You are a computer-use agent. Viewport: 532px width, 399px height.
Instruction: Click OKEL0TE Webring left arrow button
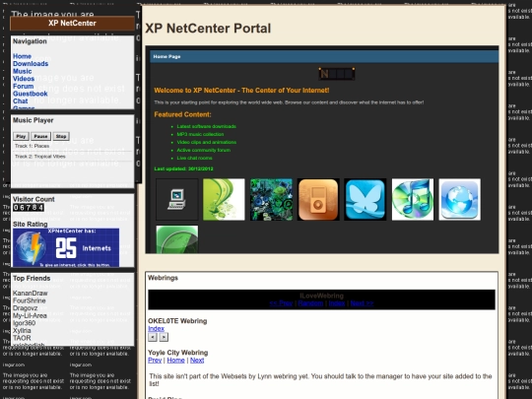tap(153, 337)
